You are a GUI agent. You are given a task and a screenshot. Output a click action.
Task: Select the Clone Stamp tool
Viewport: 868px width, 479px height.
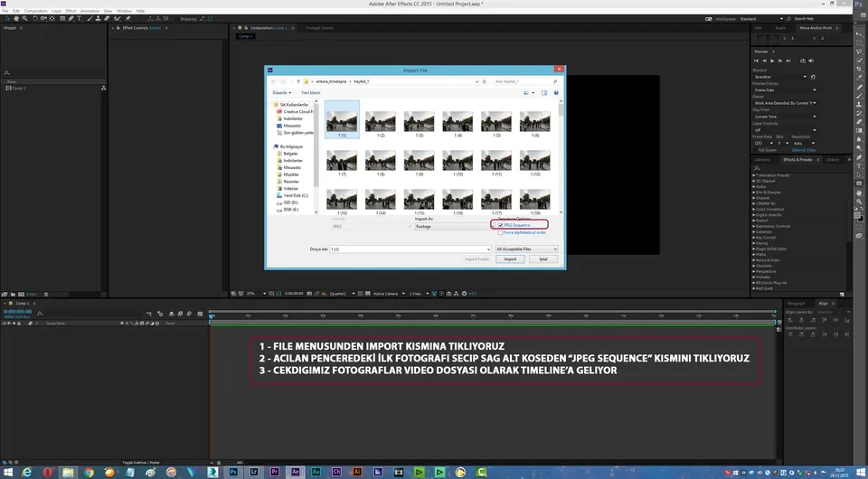pyautogui.click(x=98, y=18)
